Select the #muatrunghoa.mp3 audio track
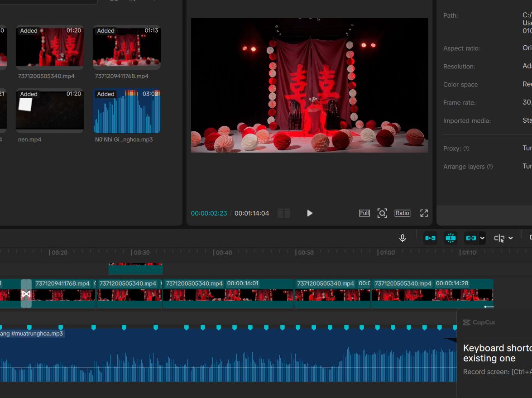The image size is (532, 398). click(x=228, y=355)
